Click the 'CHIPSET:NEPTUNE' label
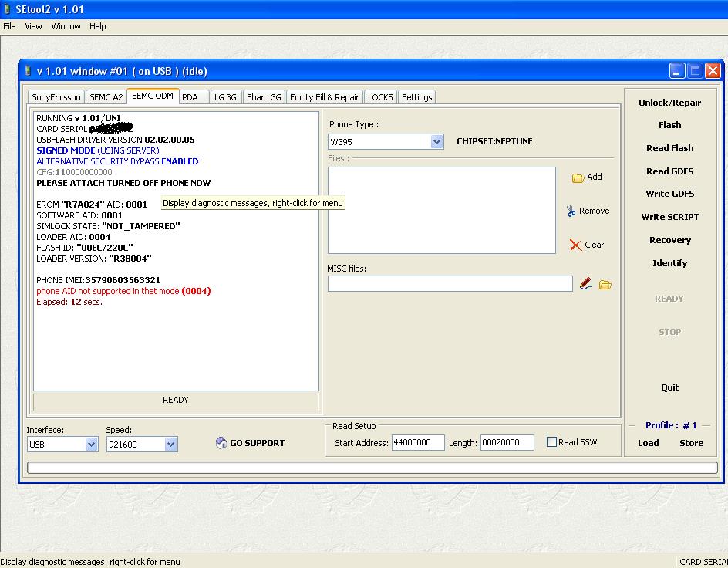The width and height of the screenshot is (728, 568). 494,141
